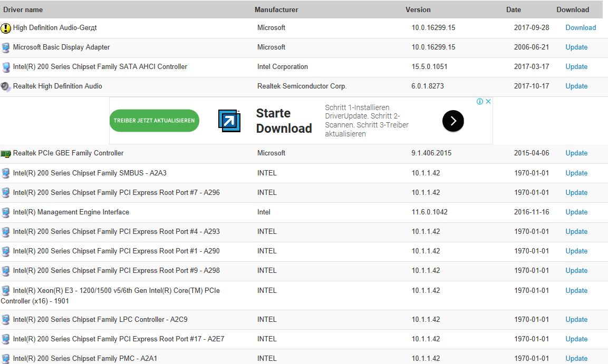
Task: Update the SATA AHCI Controller driver
Action: (576, 66)
